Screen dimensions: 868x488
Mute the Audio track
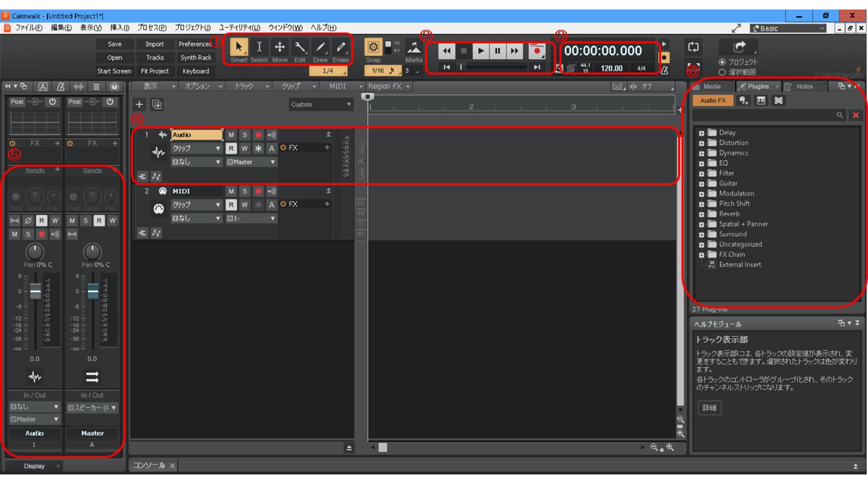(232, 135)
